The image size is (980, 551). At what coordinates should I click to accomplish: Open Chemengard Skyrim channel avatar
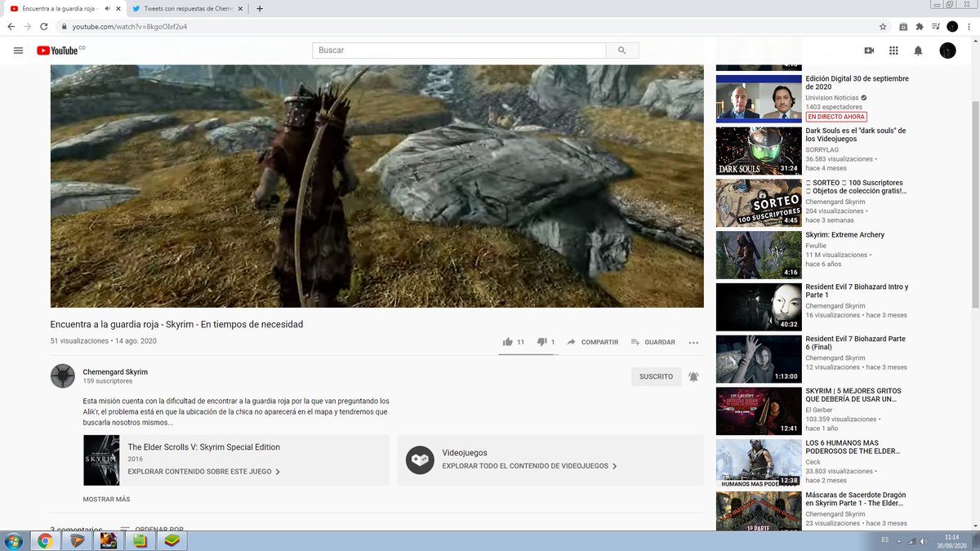[x=63, y=376]
